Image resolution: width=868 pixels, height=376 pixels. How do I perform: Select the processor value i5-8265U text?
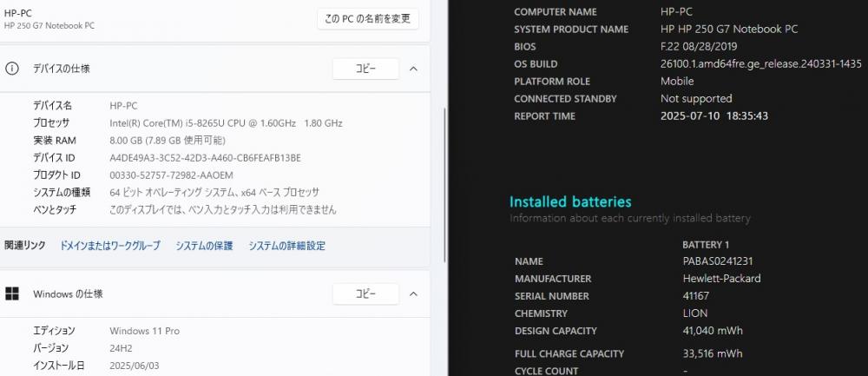coord(226,123)
